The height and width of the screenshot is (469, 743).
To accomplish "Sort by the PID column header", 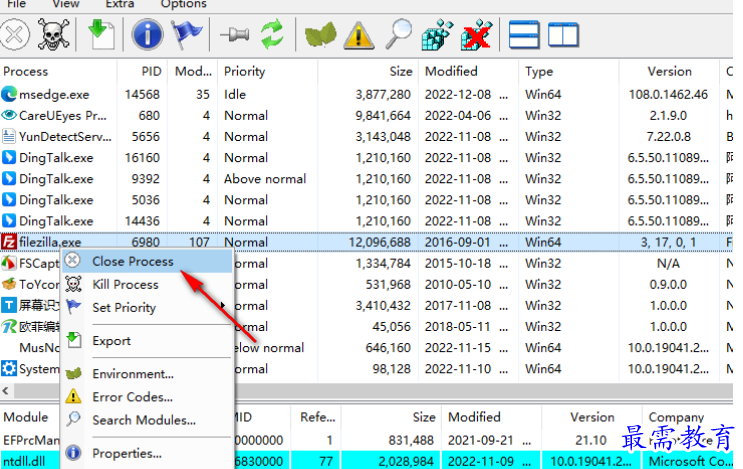I will tap(142, 72).
